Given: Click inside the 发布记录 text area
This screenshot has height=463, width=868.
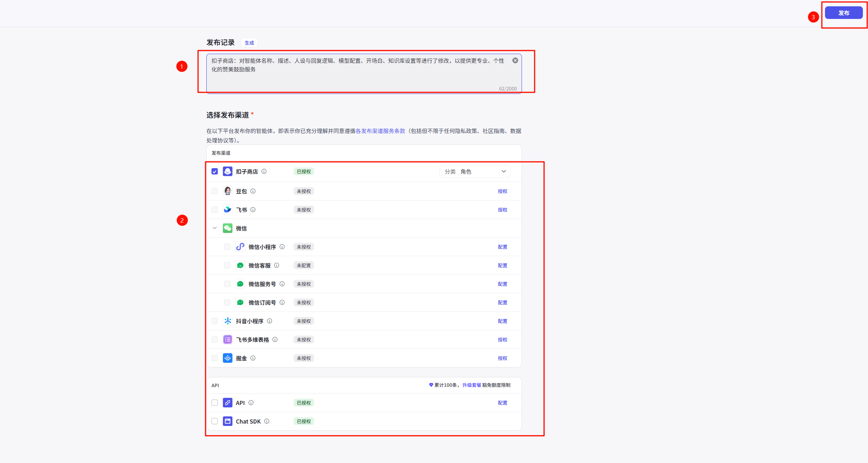Looking at the screenshot, I should (355, 77).
